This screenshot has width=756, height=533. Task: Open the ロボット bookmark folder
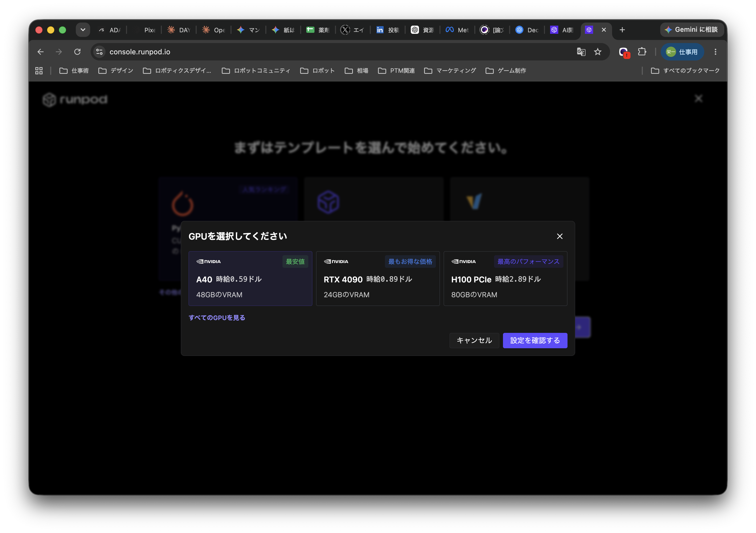317,70
